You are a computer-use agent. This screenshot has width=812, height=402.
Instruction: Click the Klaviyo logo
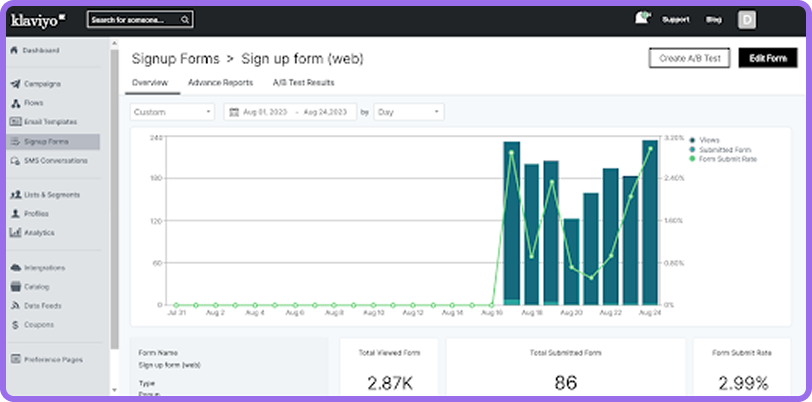click(39, 20)
